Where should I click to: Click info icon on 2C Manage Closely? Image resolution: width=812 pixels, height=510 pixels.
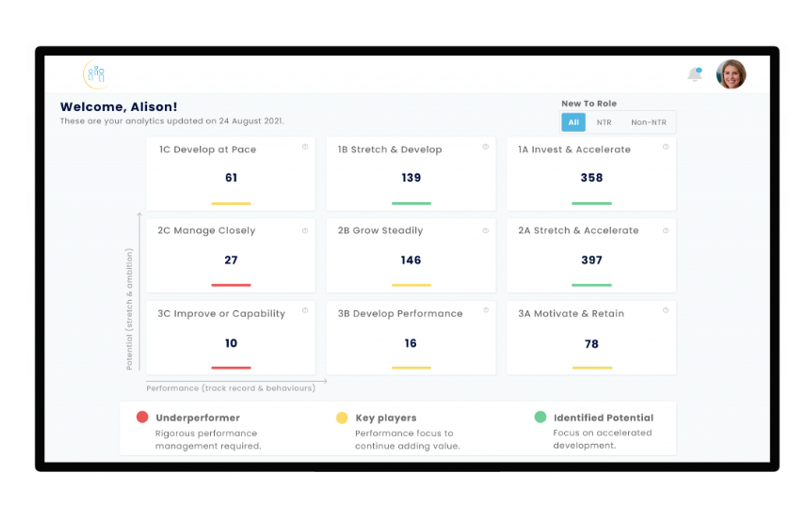(x=305, y=231)
